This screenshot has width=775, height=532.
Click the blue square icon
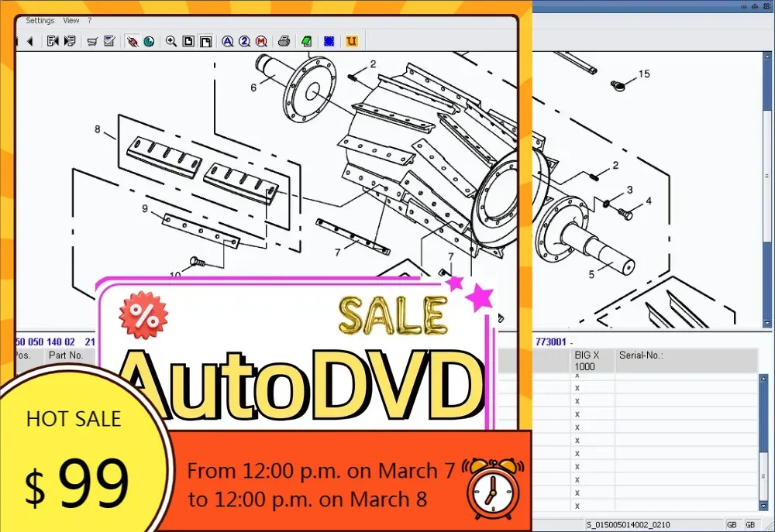[x=329, y=42]
